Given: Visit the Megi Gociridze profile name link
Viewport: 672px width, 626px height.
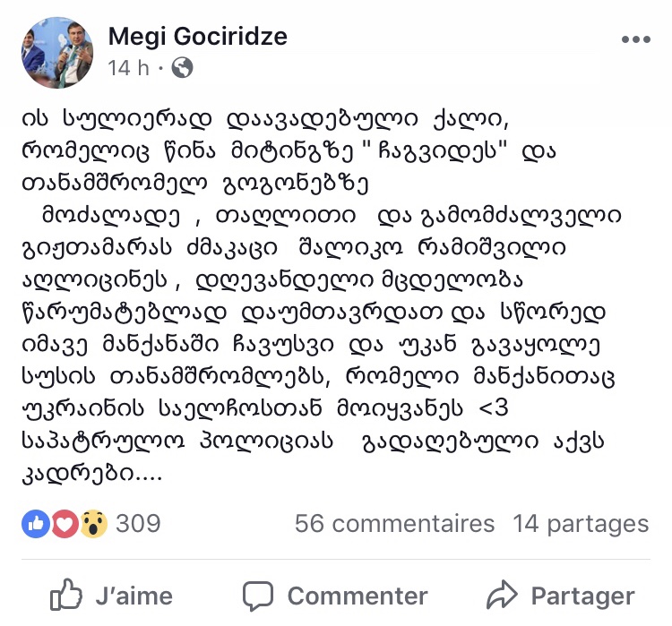Looking at the screenshot, I should coord(198,36).
